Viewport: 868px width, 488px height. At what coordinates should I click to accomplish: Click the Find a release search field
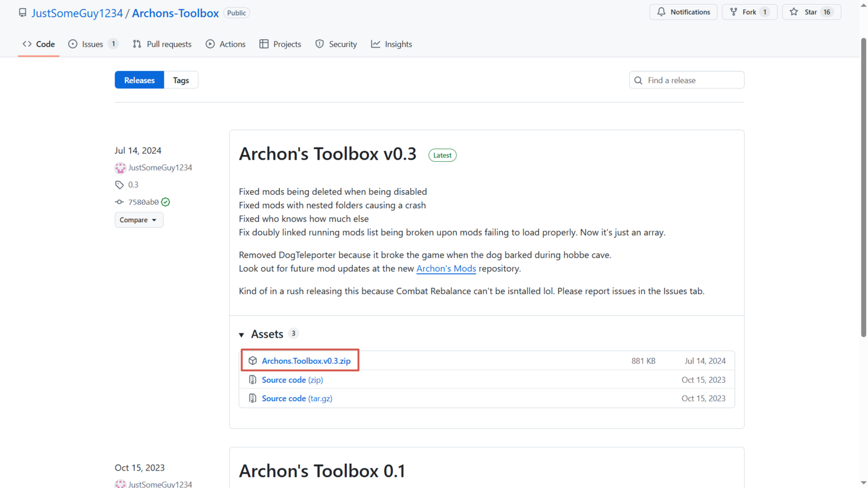coord(693,80)
